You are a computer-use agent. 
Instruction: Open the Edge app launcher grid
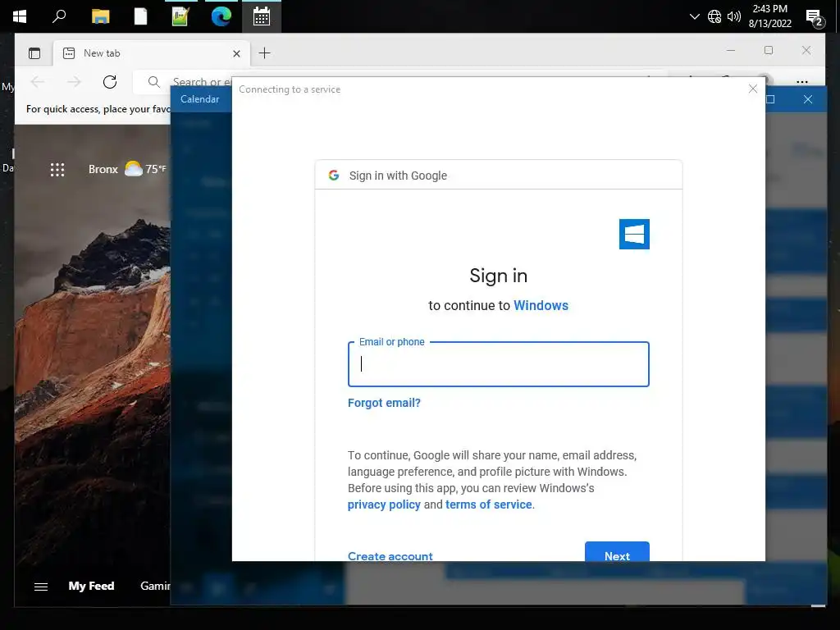coord(57,169)
